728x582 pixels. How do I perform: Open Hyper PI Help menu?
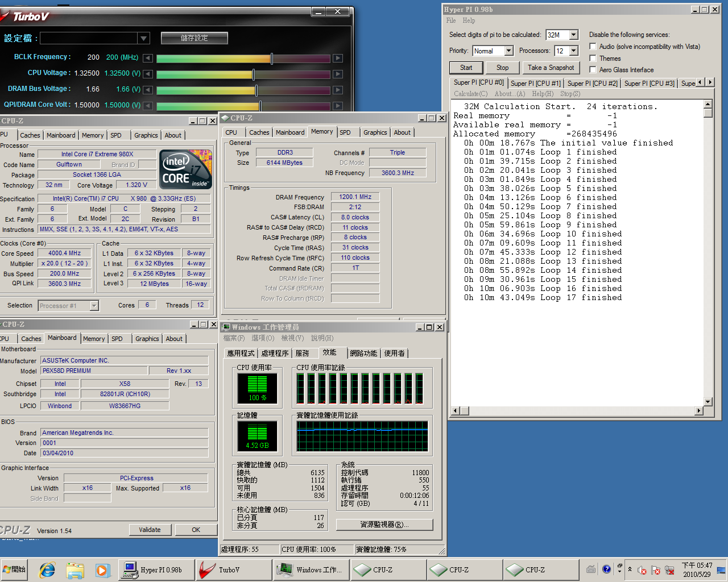click(469, 20)
